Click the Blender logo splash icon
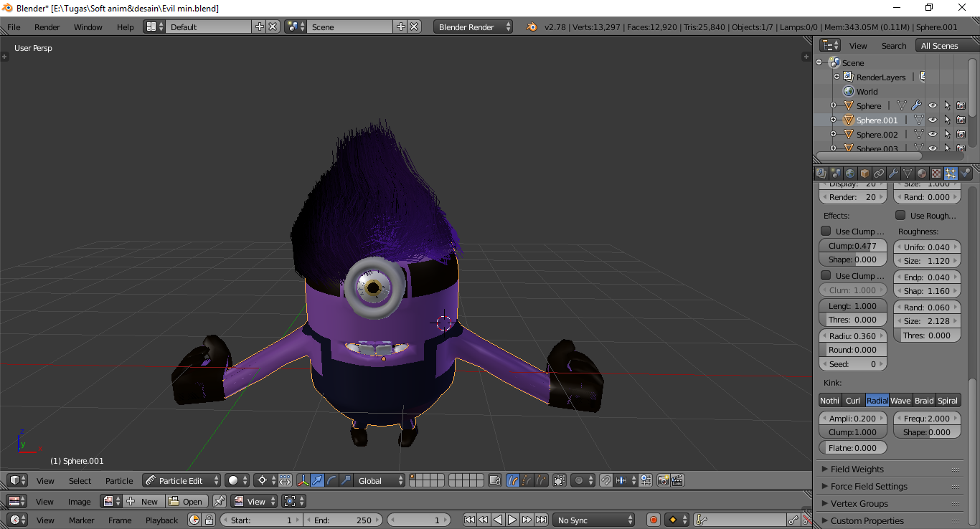980x529 pixels. point(532,27)
